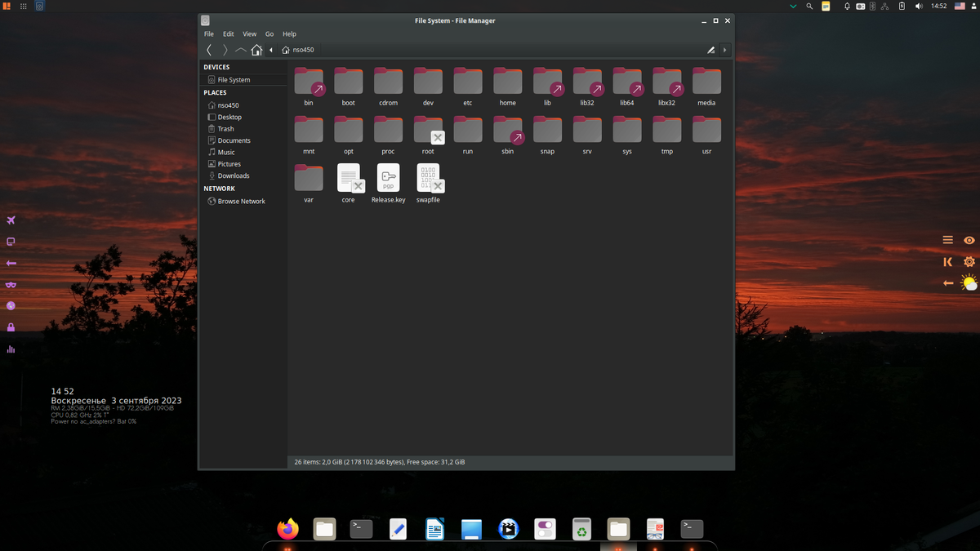Open the video player clapperboard icon in the dock
Viewport: 980px width, 551px height.
[x=508, y=529]
